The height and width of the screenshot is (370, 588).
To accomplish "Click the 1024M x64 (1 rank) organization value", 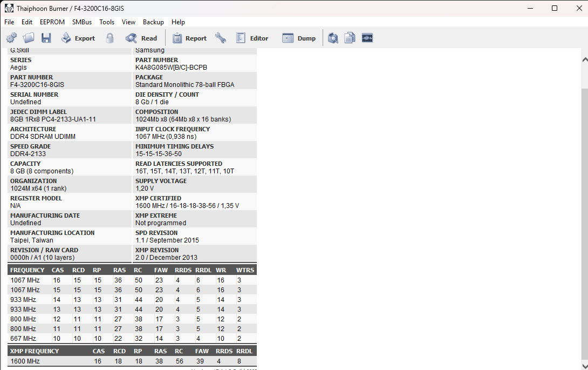I will 38,188.
